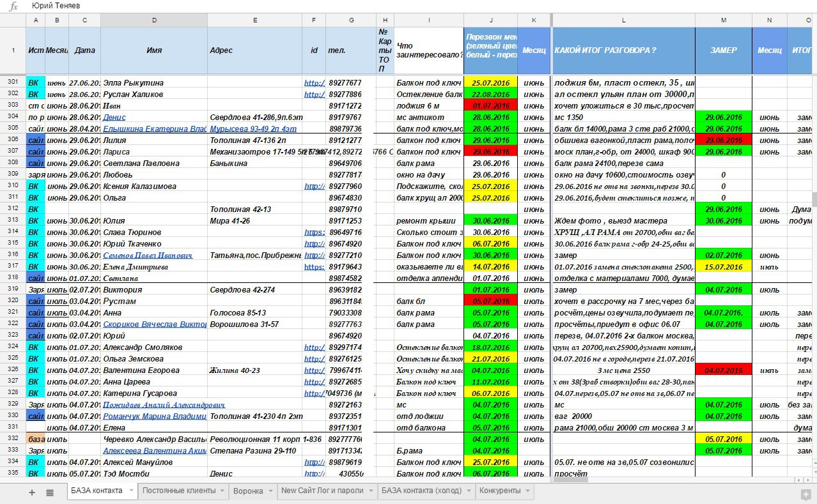The height and width of the screenshot is (504, 817).
Task: Select the Валентина Егорова name cell
Action: click(x=154, y=370)
